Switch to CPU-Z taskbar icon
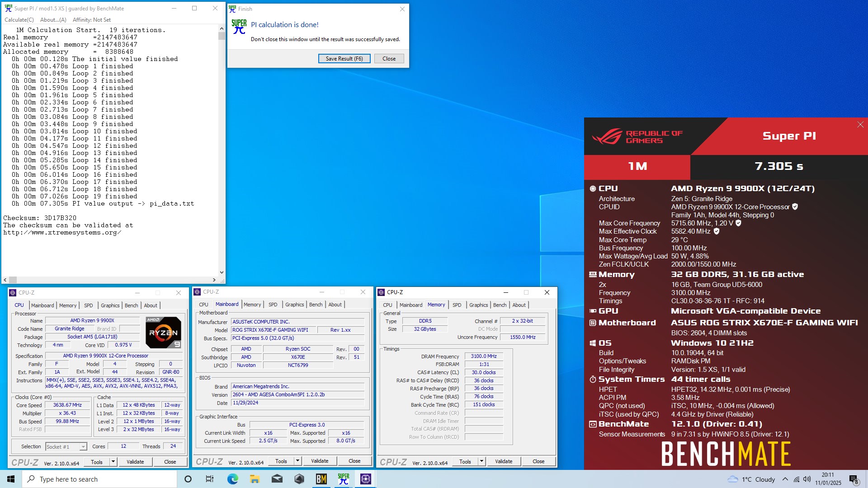Viewport: 868px width, 488px height. pos(366,479)
